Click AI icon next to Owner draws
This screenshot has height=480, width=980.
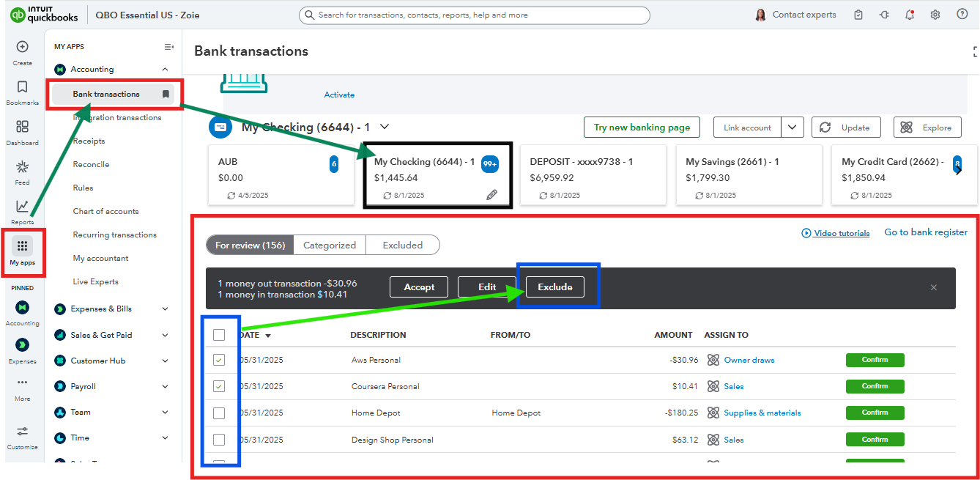click(713, 360)
